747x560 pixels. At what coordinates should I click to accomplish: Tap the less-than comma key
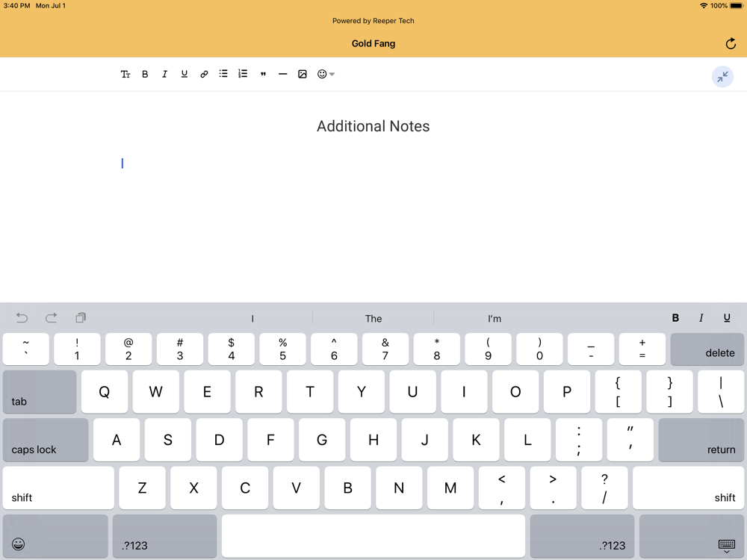[502, 488]
